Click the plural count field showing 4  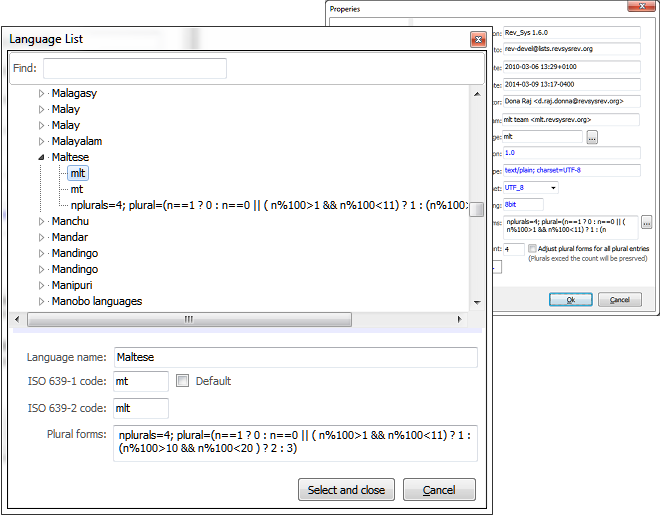pyautogui.click(x=514, y=250)
